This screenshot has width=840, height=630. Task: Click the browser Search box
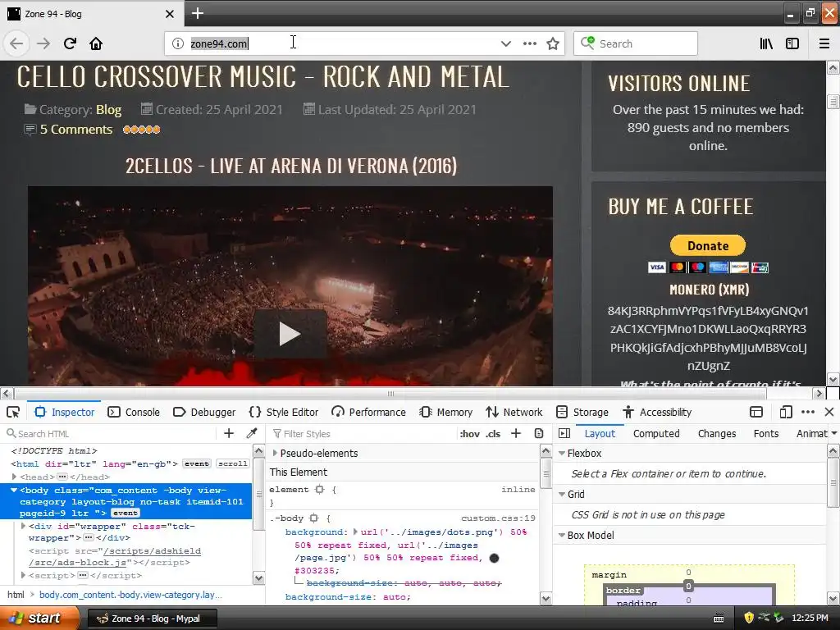click(x=636, y=43)
